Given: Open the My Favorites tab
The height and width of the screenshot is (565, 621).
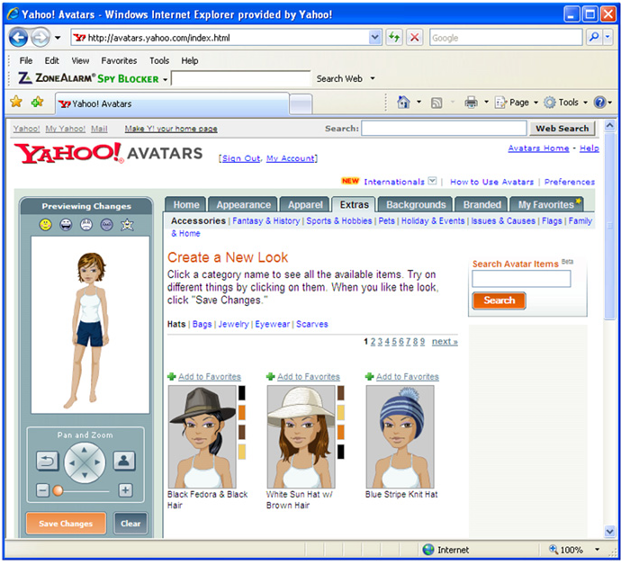Looking at the screenshot, I should [x=547, y=205].
